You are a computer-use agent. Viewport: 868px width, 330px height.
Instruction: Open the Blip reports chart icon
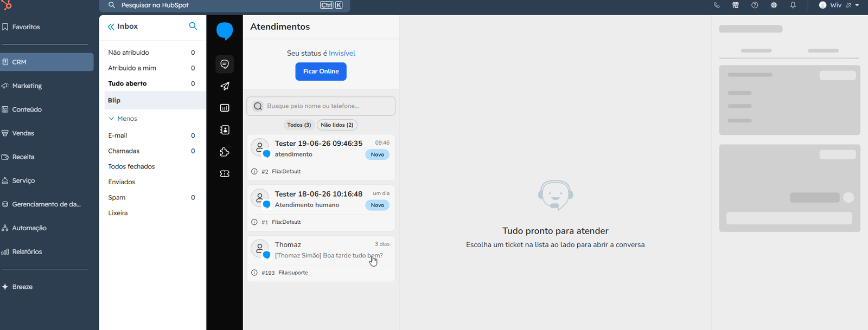(x=225, y=108)
